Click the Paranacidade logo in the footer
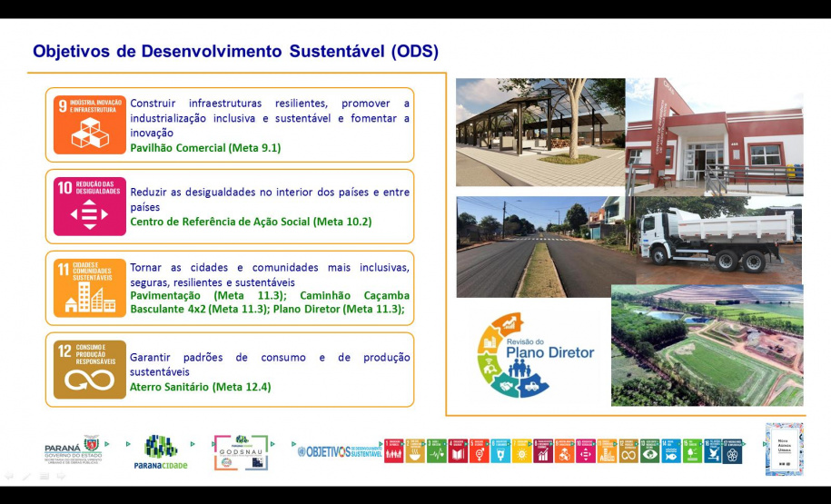The width and height of the screenshot is (831, 504). (x=160, y=451)
